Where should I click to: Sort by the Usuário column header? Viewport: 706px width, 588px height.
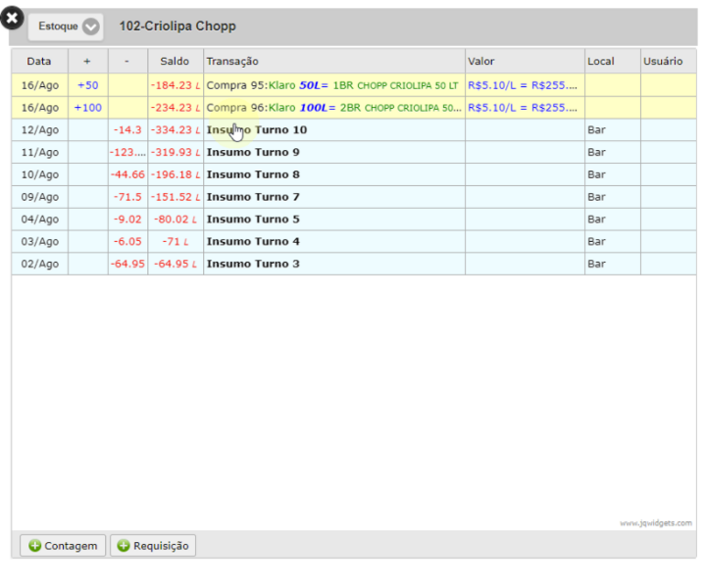pos(668,61)
